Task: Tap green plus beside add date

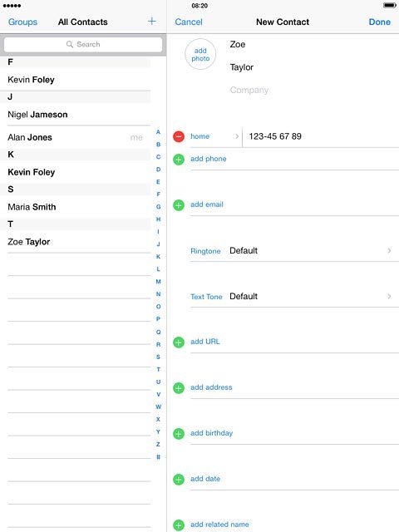Action: pos(179,480)
